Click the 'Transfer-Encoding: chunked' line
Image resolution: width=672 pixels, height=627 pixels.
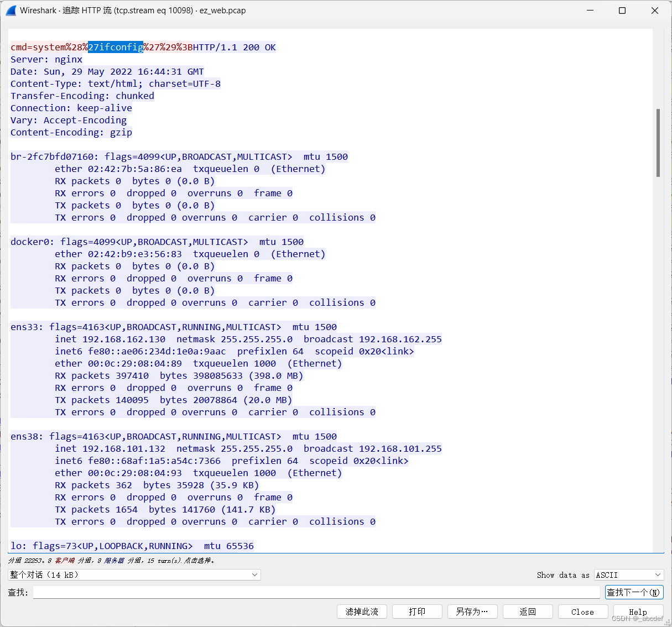click(x=82, y=96)
